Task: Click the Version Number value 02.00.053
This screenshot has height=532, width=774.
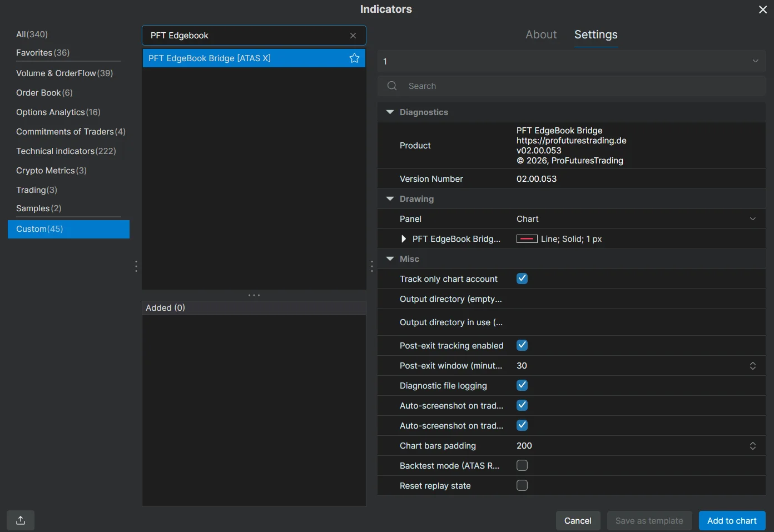Action: [x=537, y=179]
